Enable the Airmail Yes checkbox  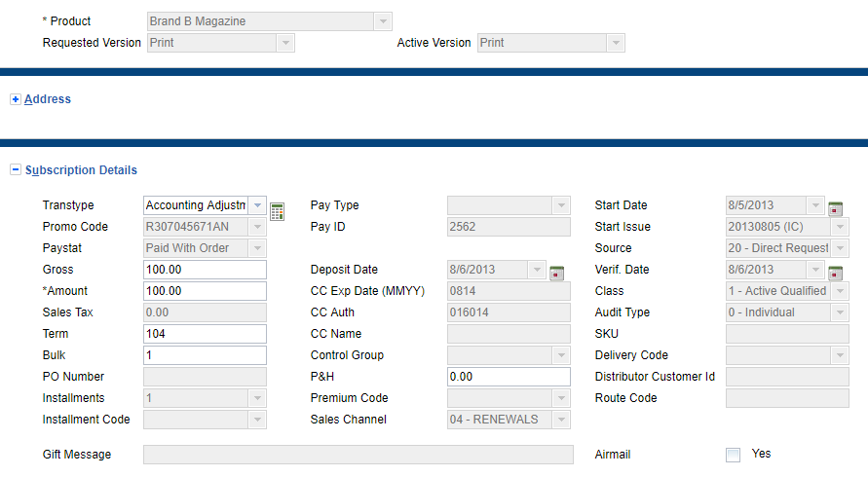pyautogui.click(x=734, y=455)
